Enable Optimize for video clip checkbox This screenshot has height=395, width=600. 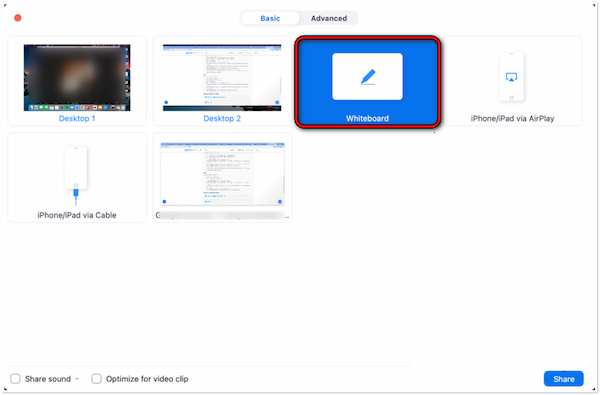(96, 379)
